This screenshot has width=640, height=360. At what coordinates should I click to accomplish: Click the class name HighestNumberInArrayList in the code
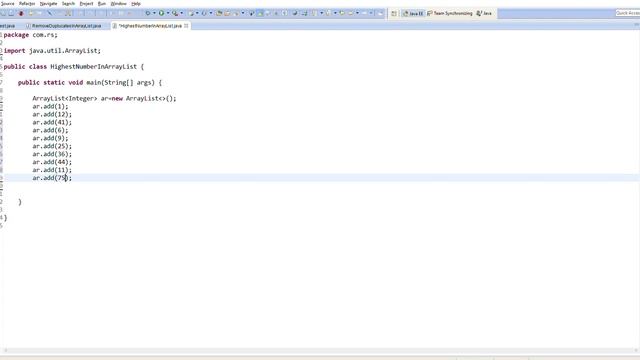[93, 67]
